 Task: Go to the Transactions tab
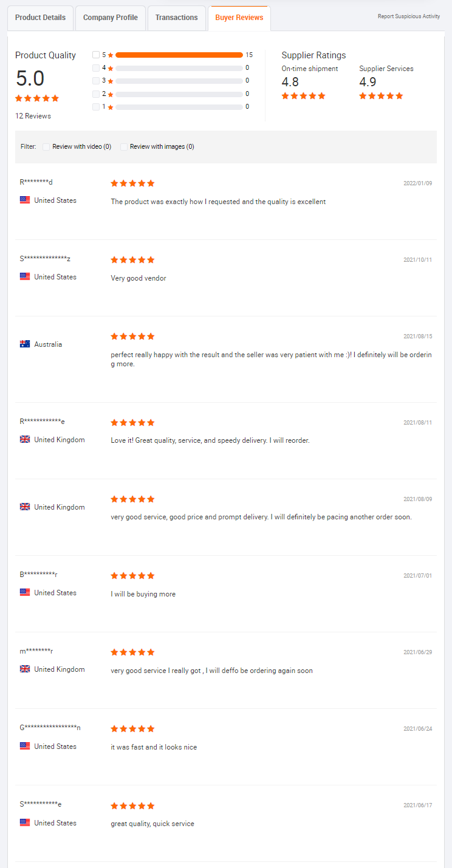pyautogui.click(x=176, y=18)
